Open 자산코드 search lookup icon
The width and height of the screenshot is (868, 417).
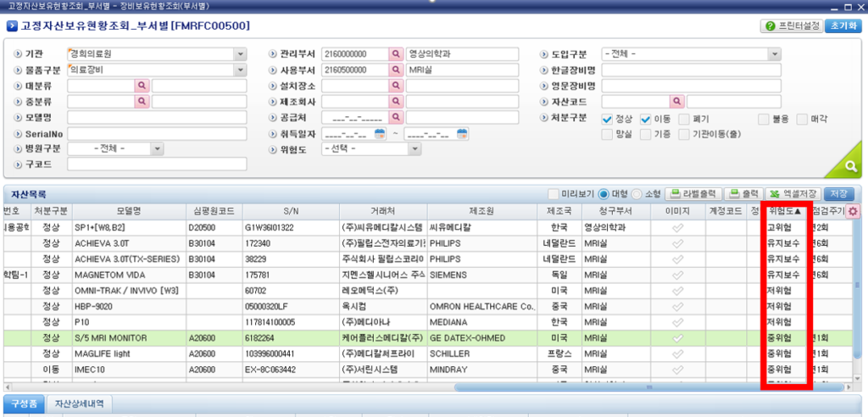pyautogui.click(x=677, y=102)
